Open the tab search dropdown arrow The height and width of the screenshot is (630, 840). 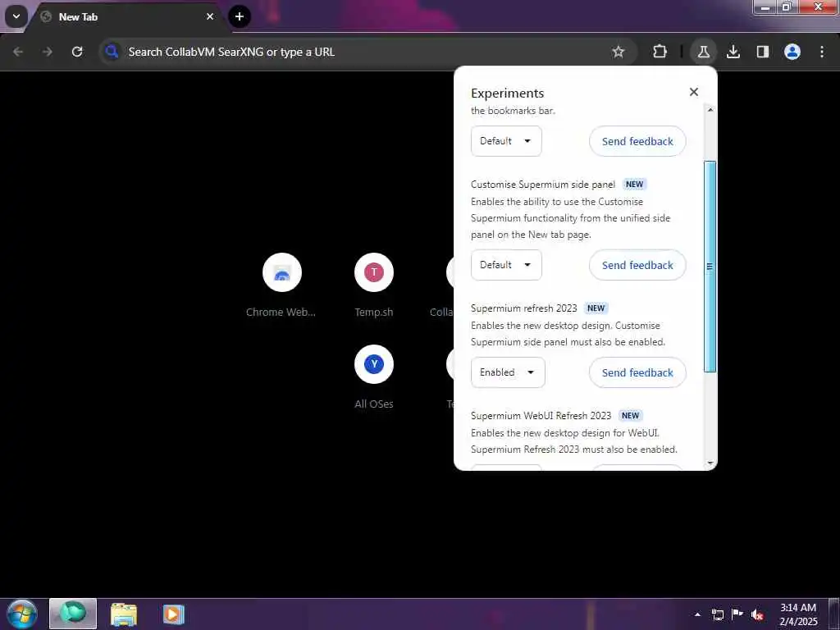pos(16,16)
